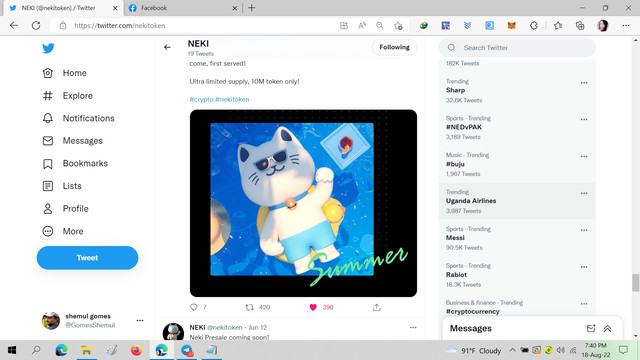The image size is (640, 360).
Task: Open more options for #cryptocurrency trend
Action: point(584,304)
